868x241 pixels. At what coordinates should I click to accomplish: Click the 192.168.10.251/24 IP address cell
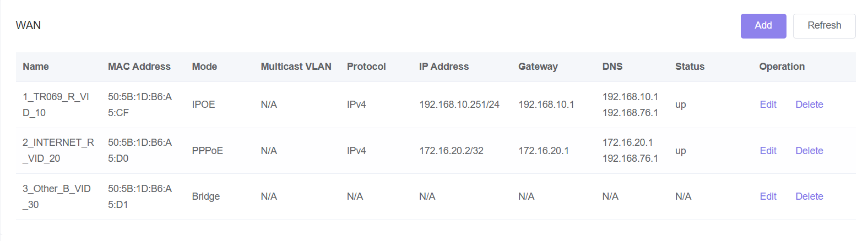[459, 105]
